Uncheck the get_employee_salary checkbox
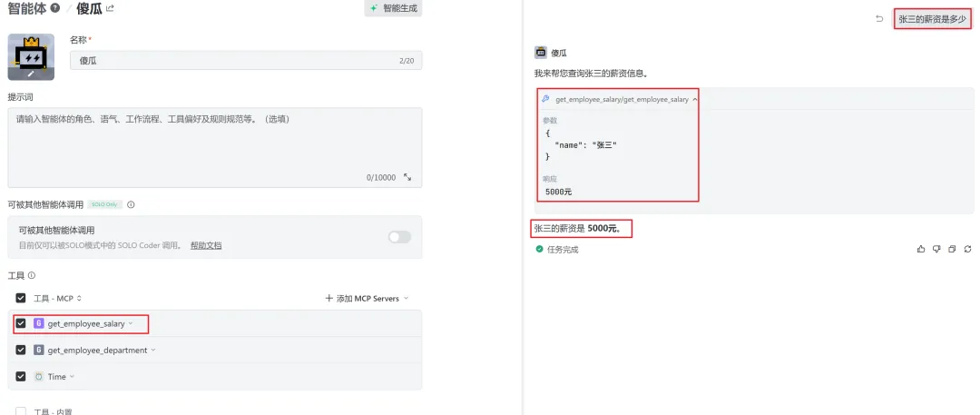This screenshot has height=415, width=980. tap(21, 323)
